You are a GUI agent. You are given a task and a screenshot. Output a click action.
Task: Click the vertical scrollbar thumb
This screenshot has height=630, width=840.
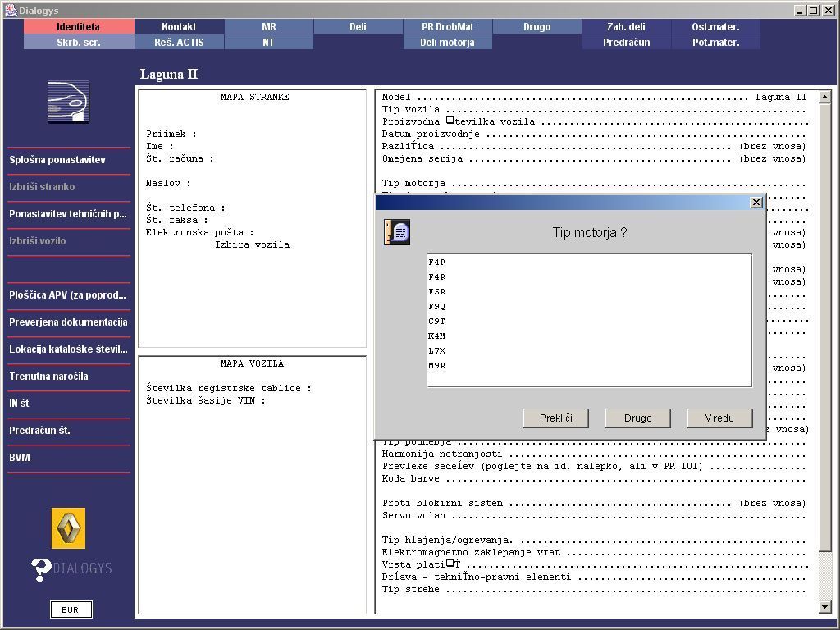tap(825, 326)
